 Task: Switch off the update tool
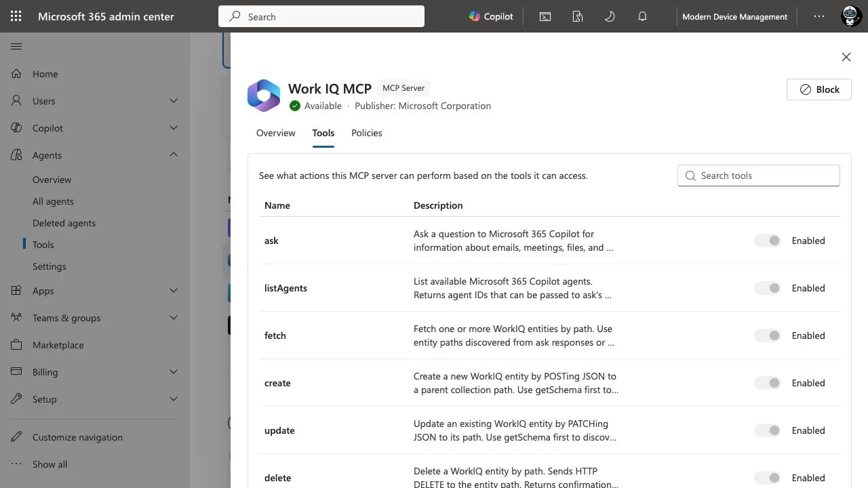point(768,430)
